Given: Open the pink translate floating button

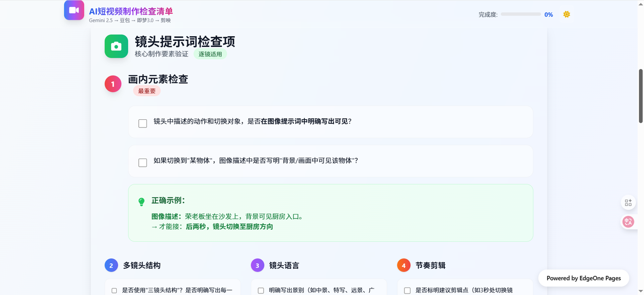Looking at the screenshot, I should [x=628, y=222].
